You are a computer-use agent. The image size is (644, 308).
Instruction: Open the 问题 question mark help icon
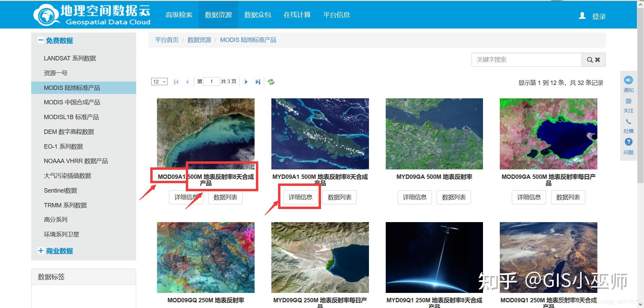(x=629, y=142)
